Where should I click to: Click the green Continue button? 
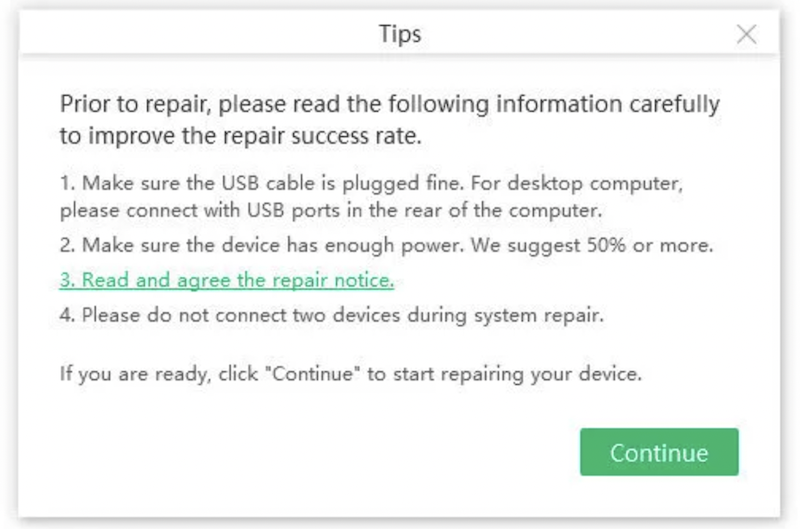[x=659, y=452]
